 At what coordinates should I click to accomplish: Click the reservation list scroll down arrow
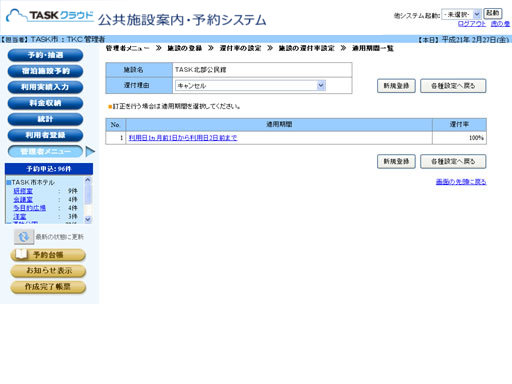[88, 219]
